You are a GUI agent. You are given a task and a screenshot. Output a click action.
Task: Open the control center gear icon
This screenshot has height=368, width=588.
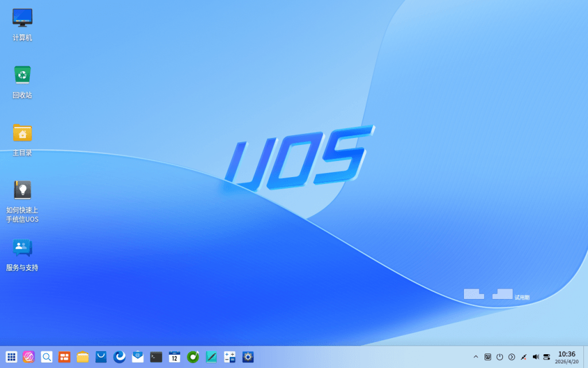(x=248, y=356)
